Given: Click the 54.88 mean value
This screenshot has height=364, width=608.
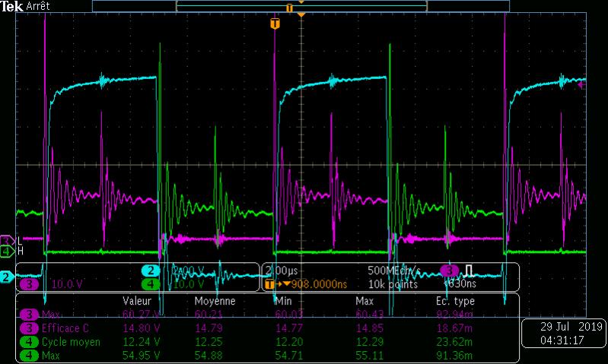Looking at the screenshot, I should click(x=209, y=356).
